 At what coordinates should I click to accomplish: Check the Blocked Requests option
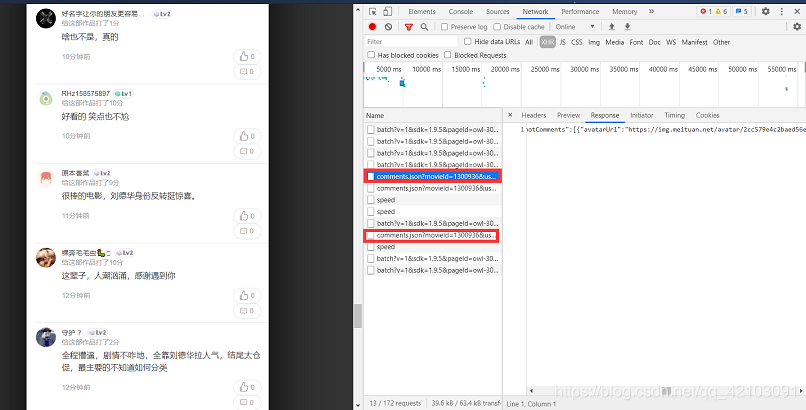[x=448, y=55]
